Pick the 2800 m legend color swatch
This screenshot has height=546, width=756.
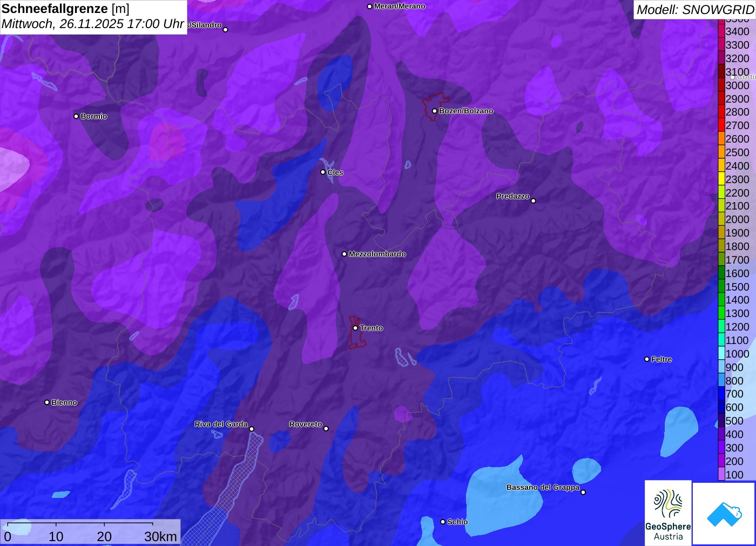[x=721, y=112]
